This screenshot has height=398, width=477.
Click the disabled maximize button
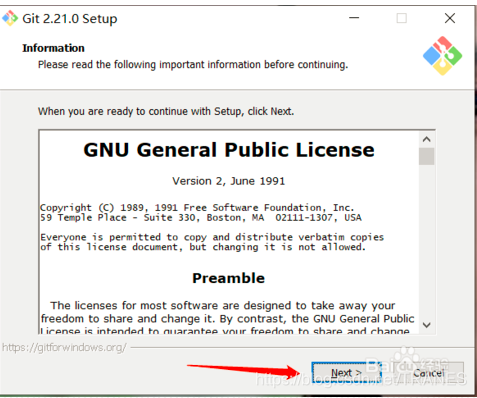[402, 18]
